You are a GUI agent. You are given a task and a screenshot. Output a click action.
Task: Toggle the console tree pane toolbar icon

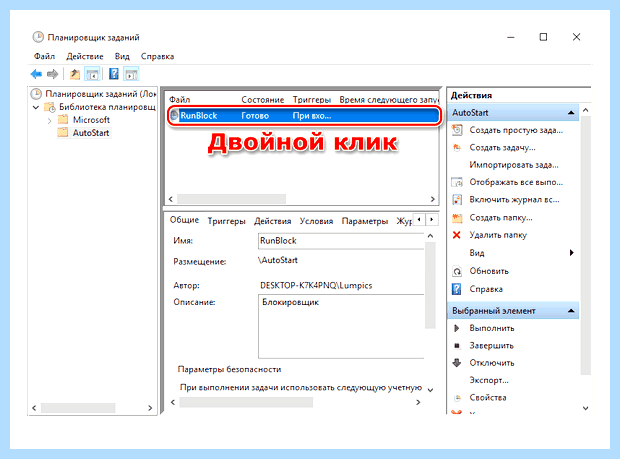92,74
